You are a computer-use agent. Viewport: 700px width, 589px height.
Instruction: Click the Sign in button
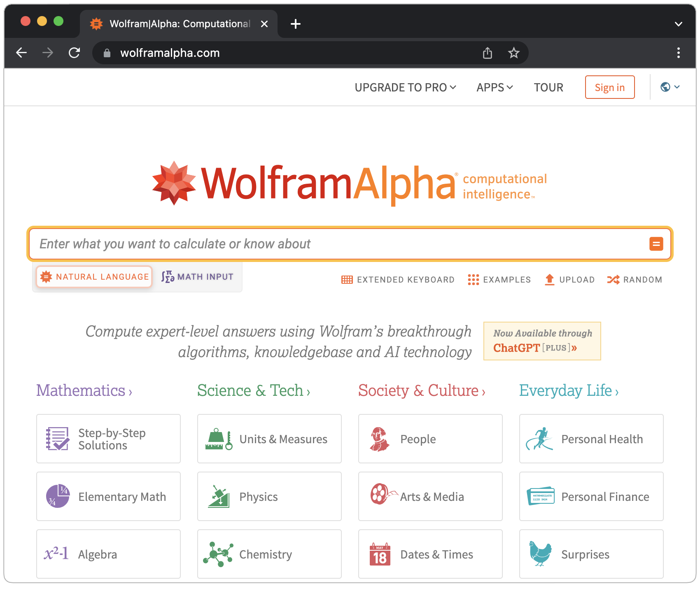pos(609,87)
